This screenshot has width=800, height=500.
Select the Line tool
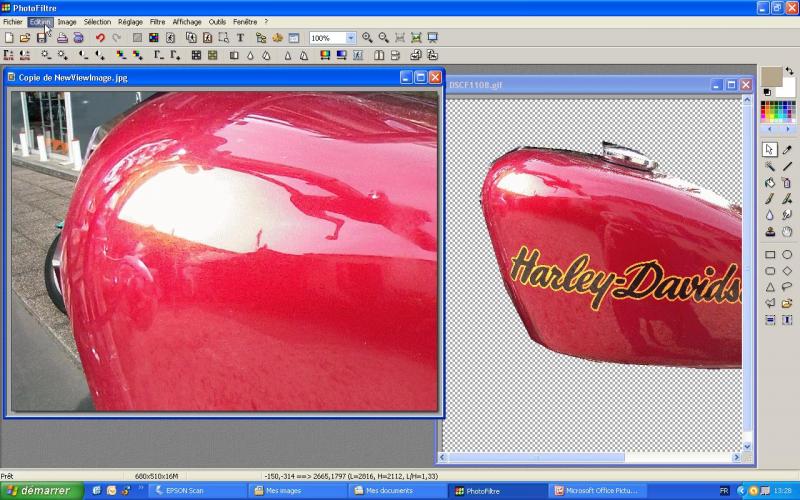point(787,166)
